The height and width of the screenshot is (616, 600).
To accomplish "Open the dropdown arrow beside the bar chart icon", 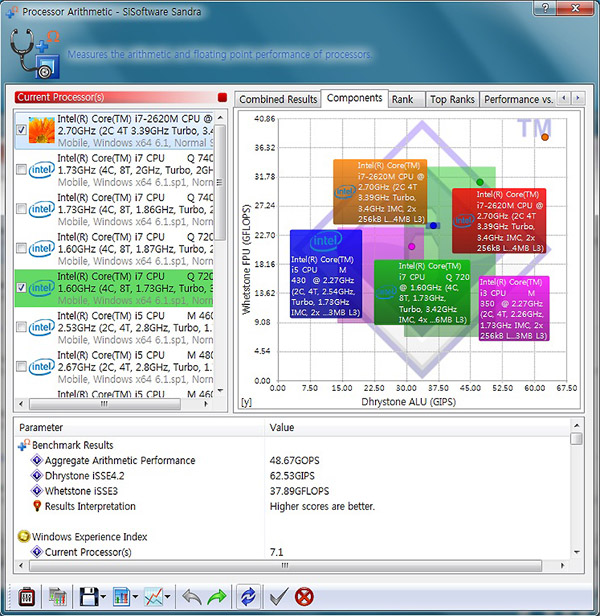I will (135, 597).
